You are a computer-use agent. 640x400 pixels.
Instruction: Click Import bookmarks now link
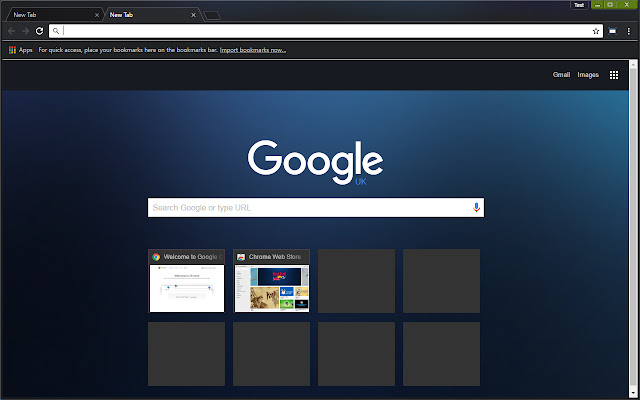(x=253, y=50)
